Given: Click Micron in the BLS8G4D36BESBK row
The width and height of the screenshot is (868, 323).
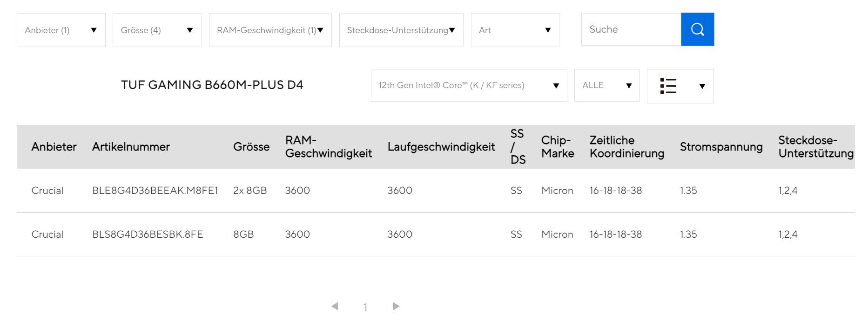Looking at the screenshot, I should click(x=557, y=234).
